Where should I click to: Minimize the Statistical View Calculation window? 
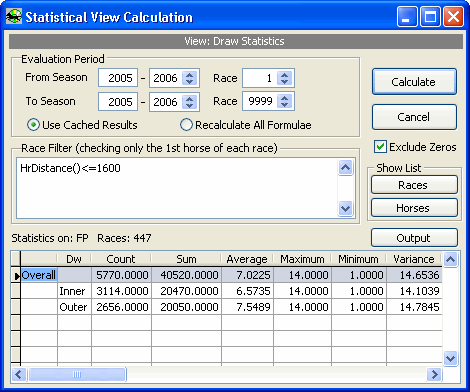pyautogui.click(x=407, y=16)
